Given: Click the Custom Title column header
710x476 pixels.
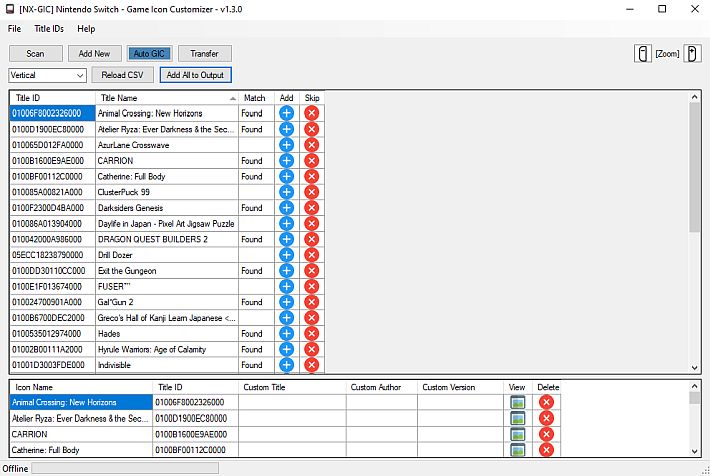Looking at the screenshot, I should click(293, 387).
